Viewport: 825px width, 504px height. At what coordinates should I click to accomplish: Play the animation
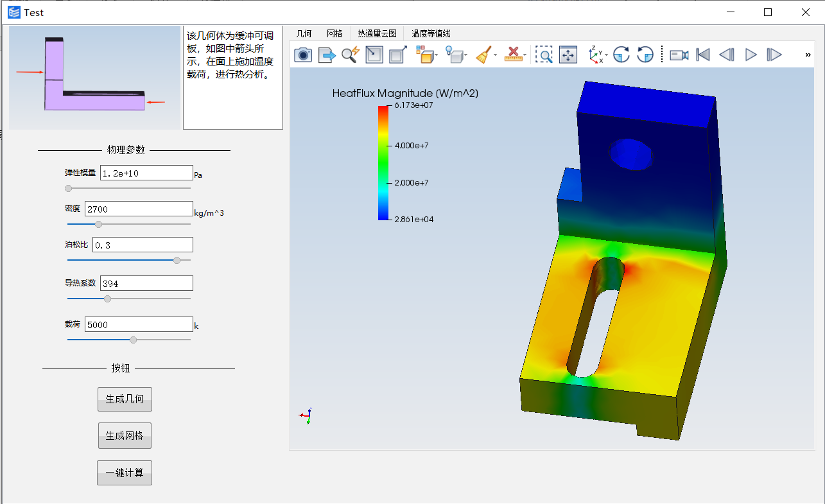click(x=751, y=55)
